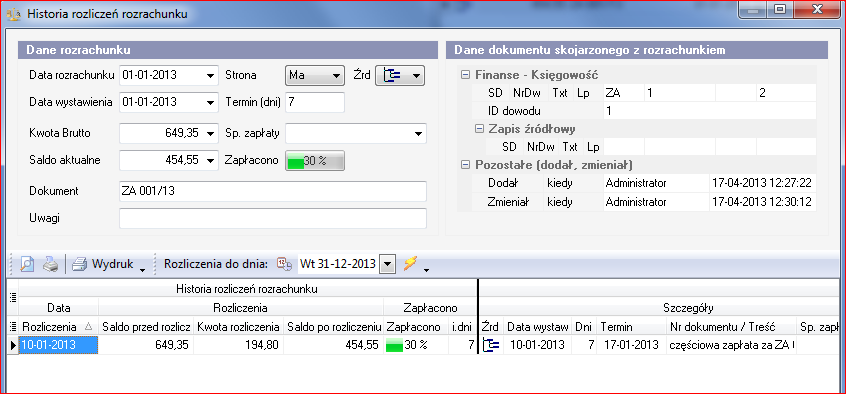Open the grid column chooser icon
The height and width of the screenshot is (394, 846).
click(x=13, y=327)
